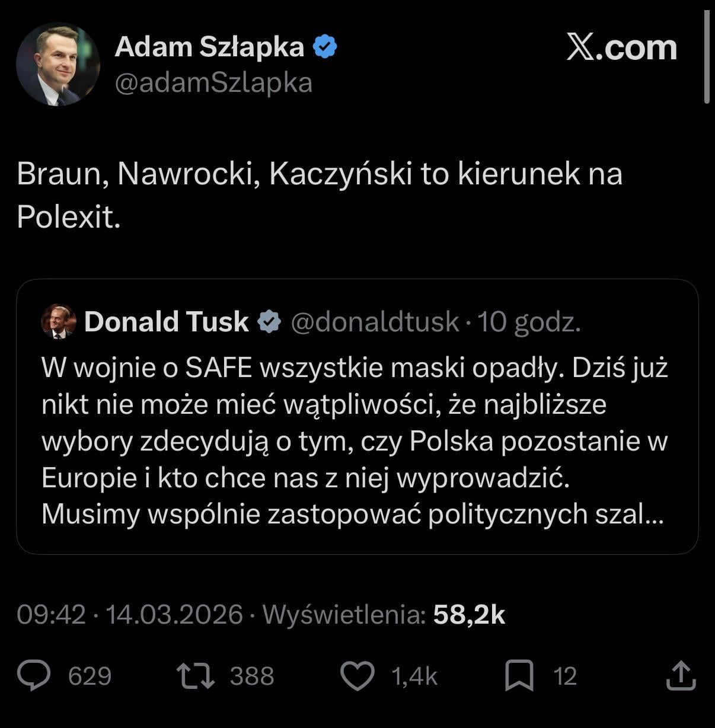This screenshot has width=715, height=728.
Task: Click the 09:42 · 14.03.2026 timestamp
Action: tap(130, 615)
